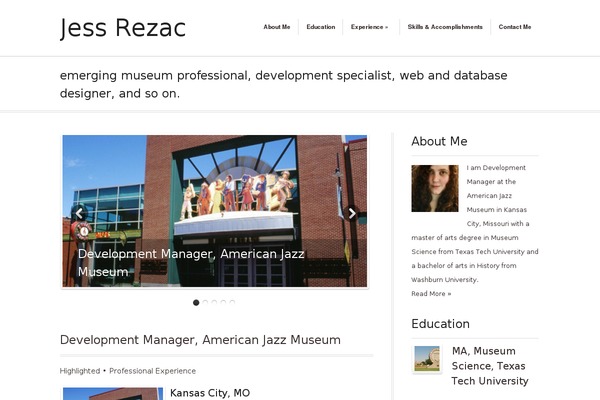
Task: Click the museum thumbnail beside Kansas City, MO
Action: (112, 394)
